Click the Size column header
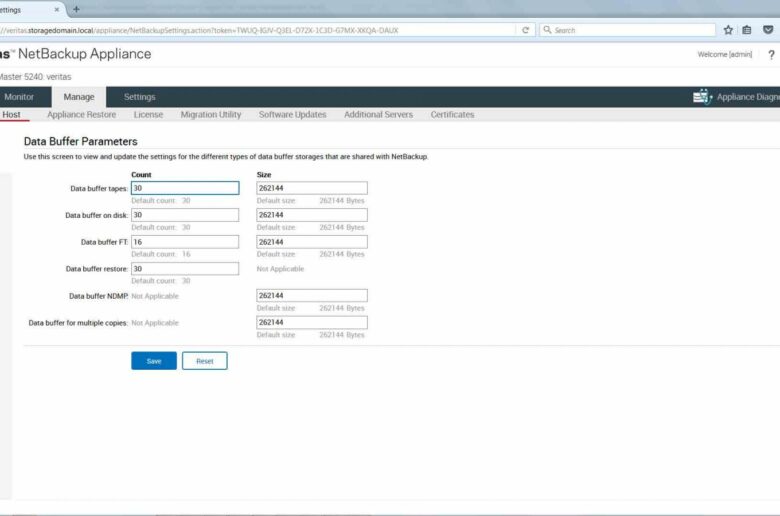Image resolution: width=780 pixels, height=516 pixels. pos(264,175)
